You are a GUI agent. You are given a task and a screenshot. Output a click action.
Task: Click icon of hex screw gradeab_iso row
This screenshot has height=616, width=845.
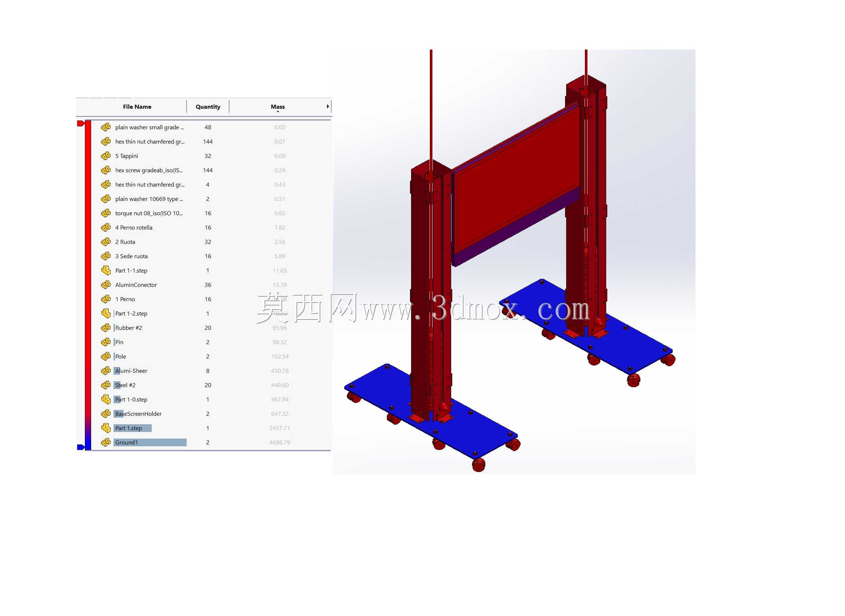pyautogui.click(x=106, y=170)
